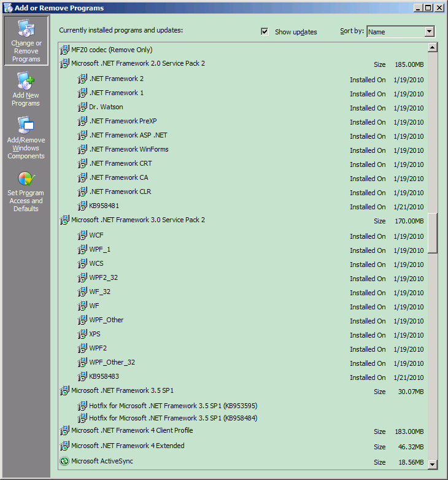This screenshot has width=448, height=480.
Task: Click icon beside WPF_Other_32
Action: 82,362
